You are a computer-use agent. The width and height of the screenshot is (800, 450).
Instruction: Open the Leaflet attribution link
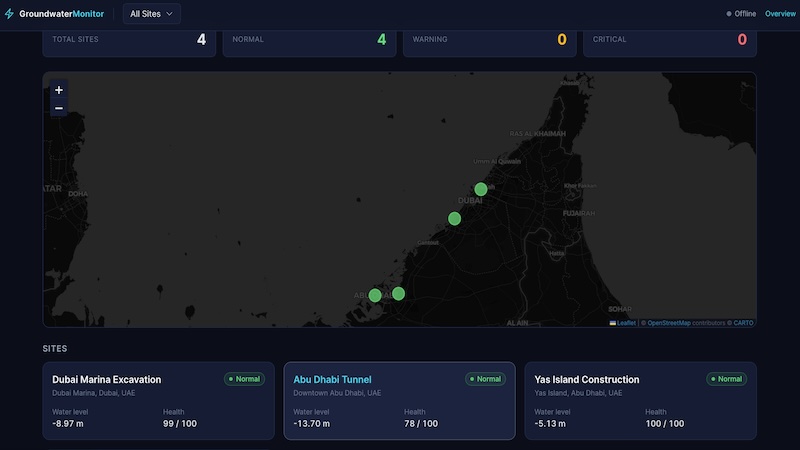click(626, 323)
